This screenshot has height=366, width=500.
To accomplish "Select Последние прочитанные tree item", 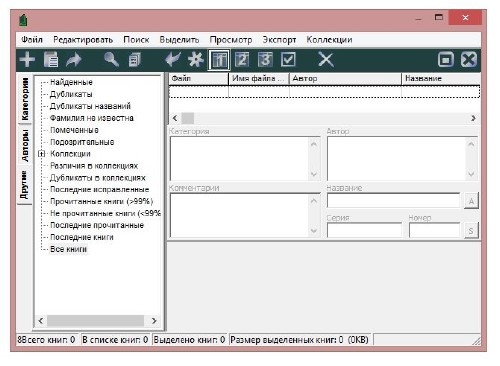I will [x=97, y=225].
